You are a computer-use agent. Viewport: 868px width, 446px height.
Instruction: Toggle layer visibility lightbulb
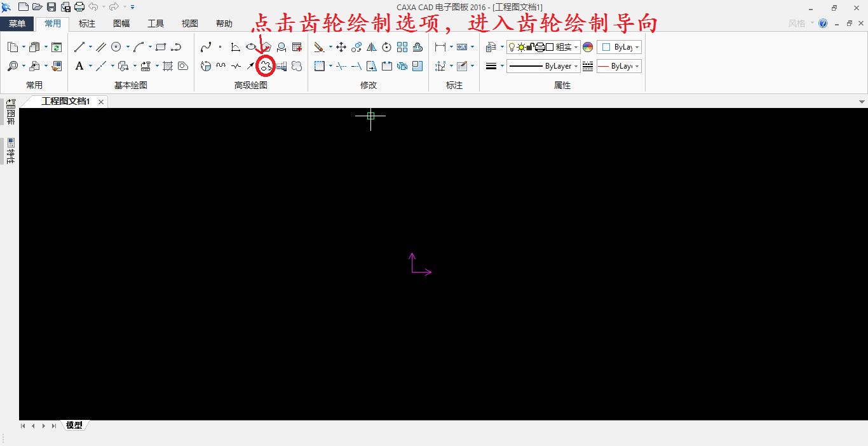click(512, 47)
